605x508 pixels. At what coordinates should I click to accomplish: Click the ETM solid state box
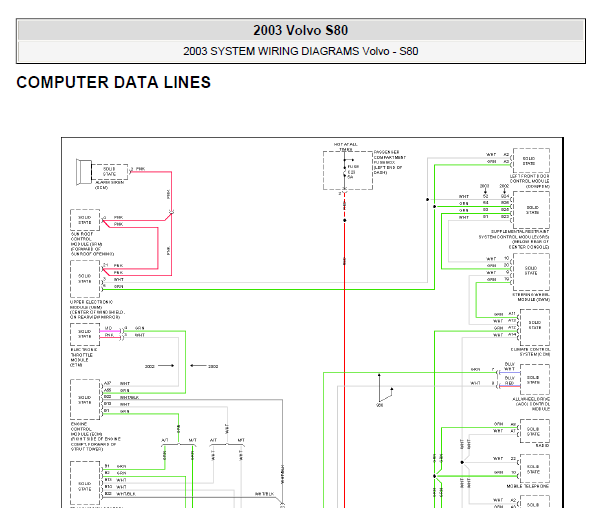coord(85,334)
